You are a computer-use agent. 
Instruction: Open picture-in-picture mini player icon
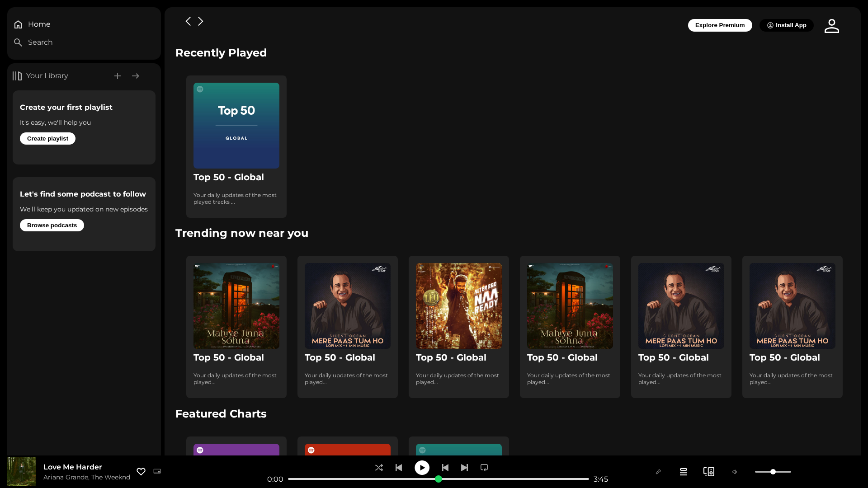(157, 471)
